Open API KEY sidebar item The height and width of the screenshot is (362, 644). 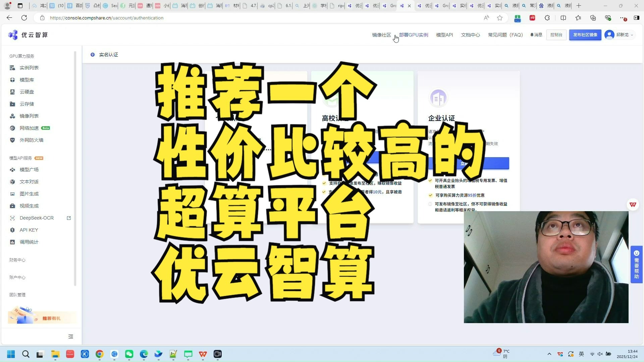click(29, 230)
